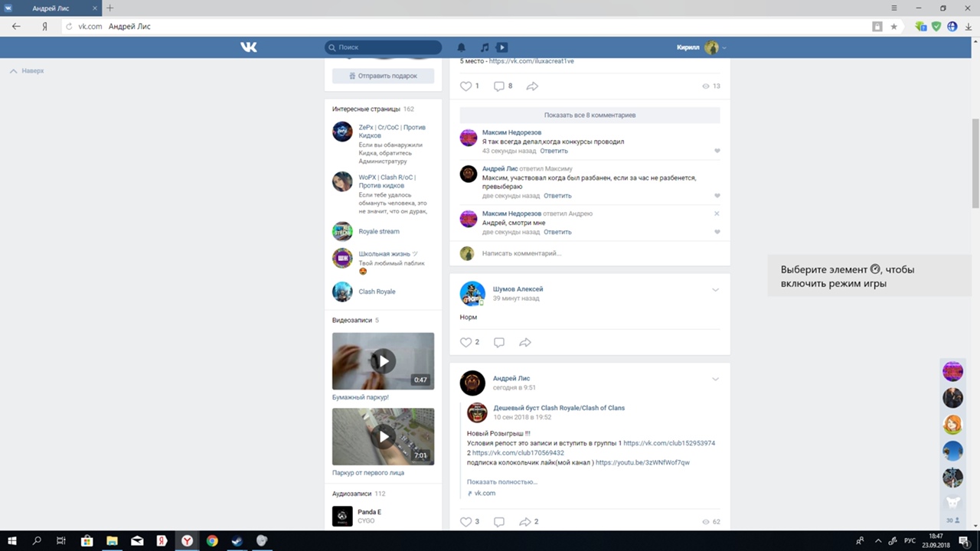Open options chevron on Андрей Лис post
This screenshot has height=551, width=980.
(x=716, y=379)
